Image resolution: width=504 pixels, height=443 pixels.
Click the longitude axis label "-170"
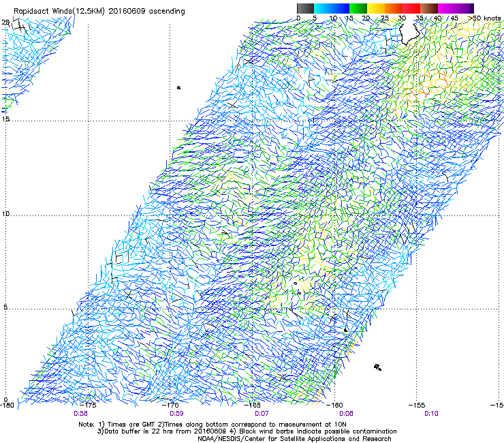(170, 405)
